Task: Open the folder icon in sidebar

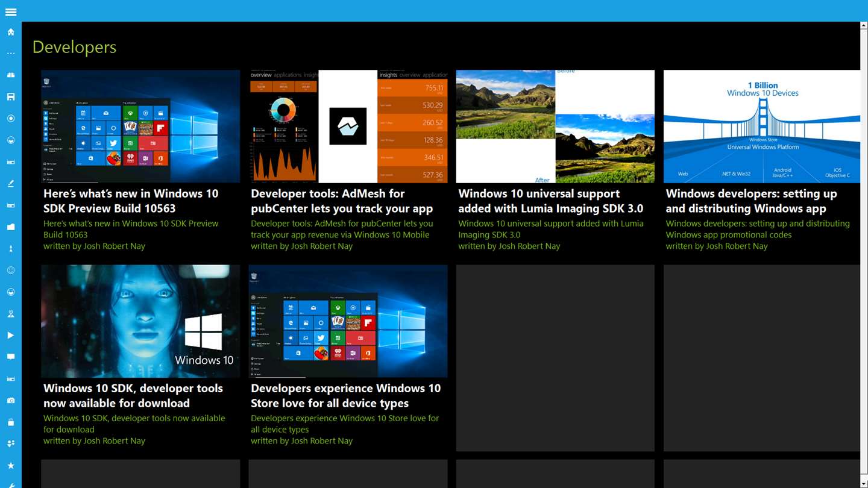Action: 11,227
